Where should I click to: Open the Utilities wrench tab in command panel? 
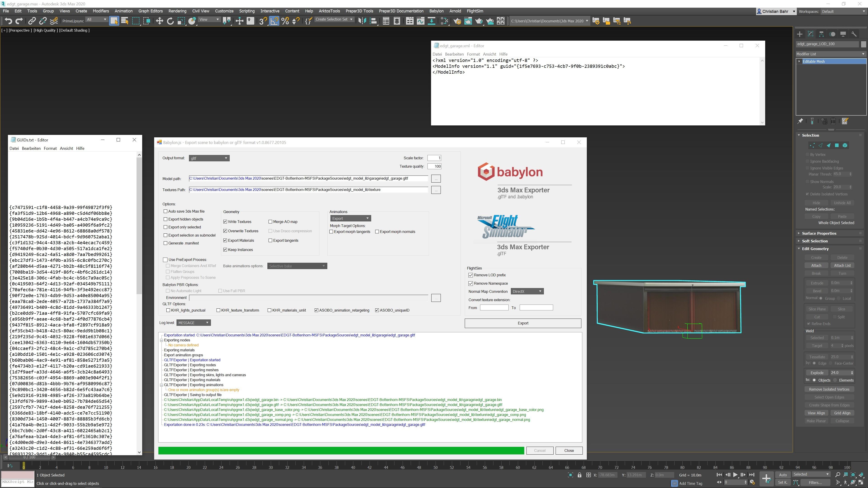coord(854,34)
